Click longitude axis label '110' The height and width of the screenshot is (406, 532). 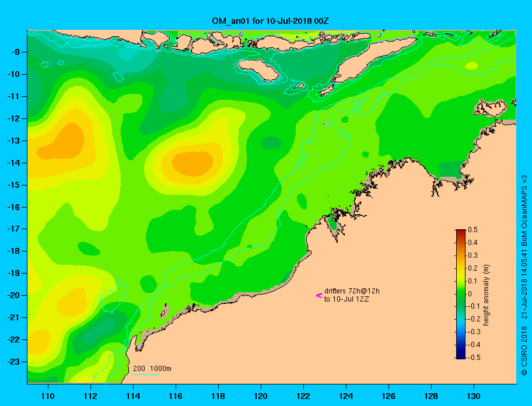48,396
